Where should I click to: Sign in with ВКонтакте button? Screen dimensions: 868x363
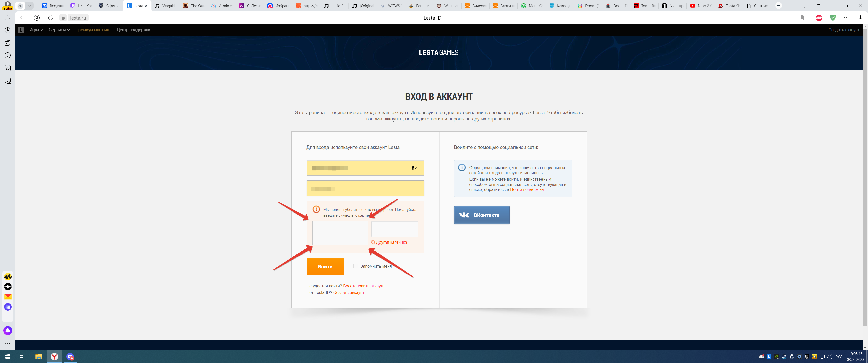481,215
